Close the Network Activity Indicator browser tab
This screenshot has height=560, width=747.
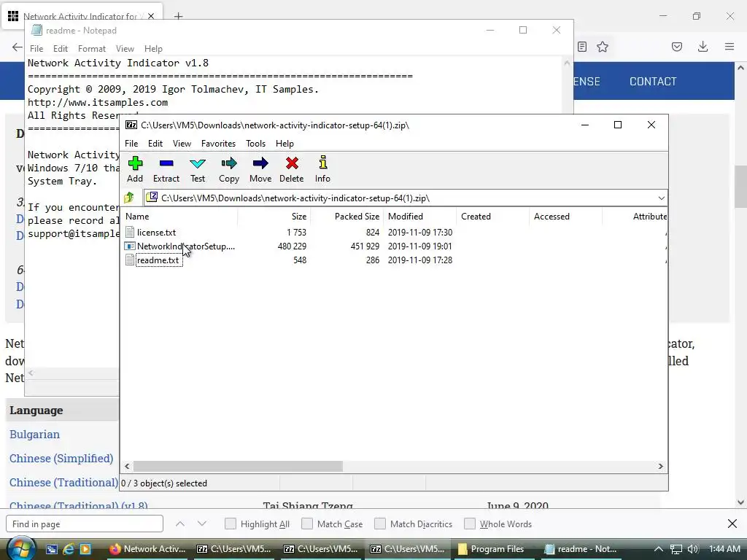151,16
